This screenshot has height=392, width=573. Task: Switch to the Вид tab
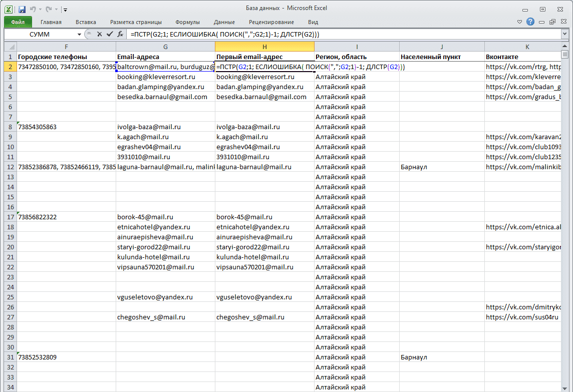pos(313,22)
